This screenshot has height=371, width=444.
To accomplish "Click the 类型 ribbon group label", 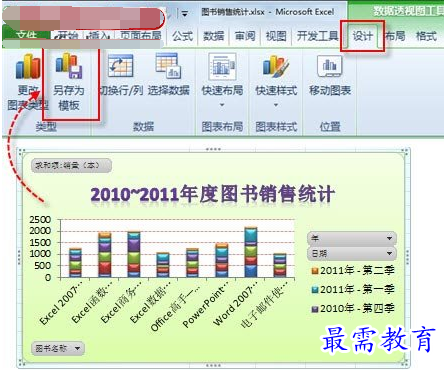I will [x=46, y=127].
